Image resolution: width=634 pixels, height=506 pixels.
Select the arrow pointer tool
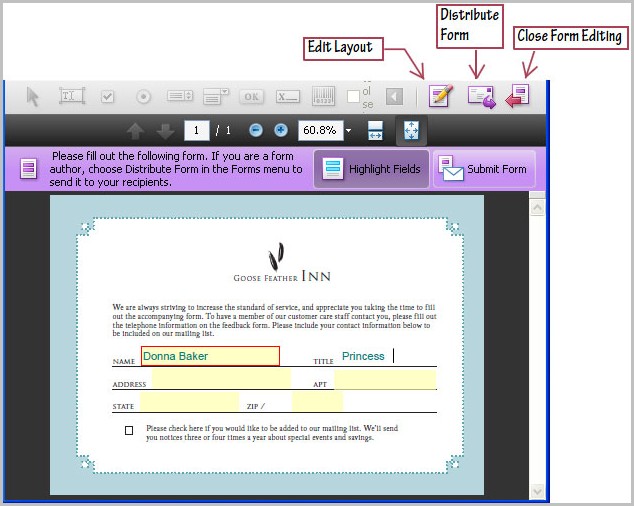click(x=32, y=97)
